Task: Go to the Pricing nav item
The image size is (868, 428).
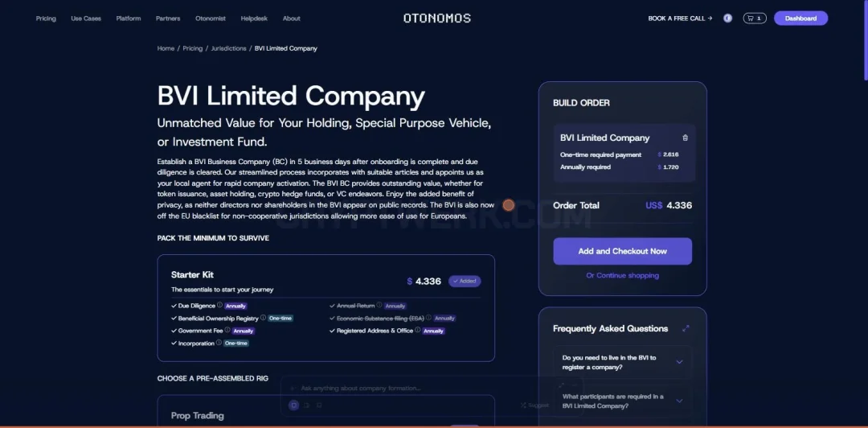Action: 46,19
